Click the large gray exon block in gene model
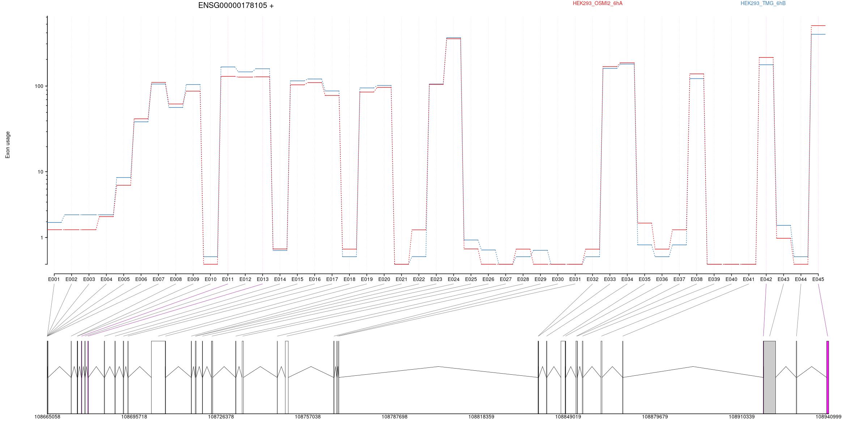Screen dimensions: 868x434 770,377
